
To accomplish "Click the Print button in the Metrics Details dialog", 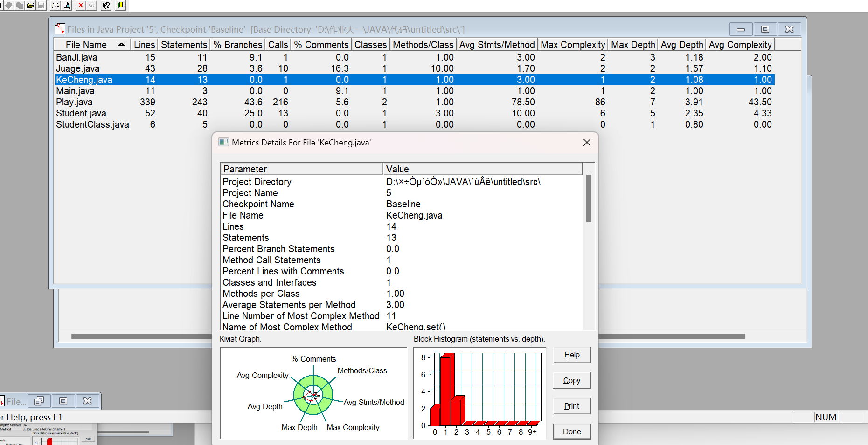I will (x=572, y=406).
